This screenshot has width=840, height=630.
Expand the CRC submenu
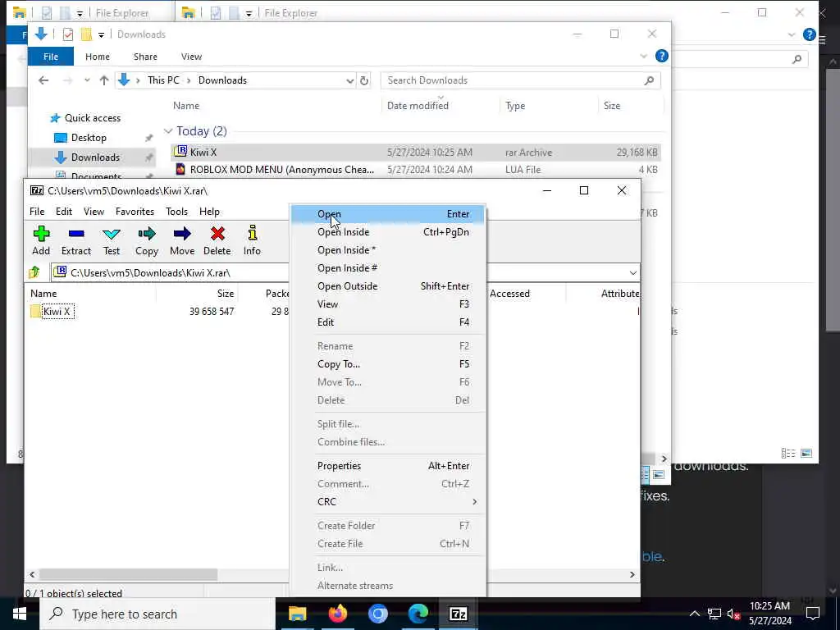pyautogui.click(x=388, y=502)
